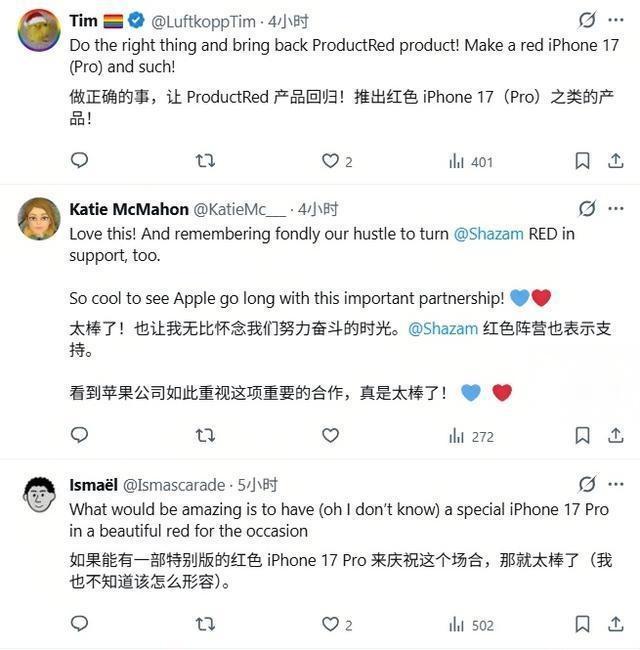View analytics showing 401 views
Image resolution: width=640 pixels, height=650 pixels.
(x=471, y=162)
